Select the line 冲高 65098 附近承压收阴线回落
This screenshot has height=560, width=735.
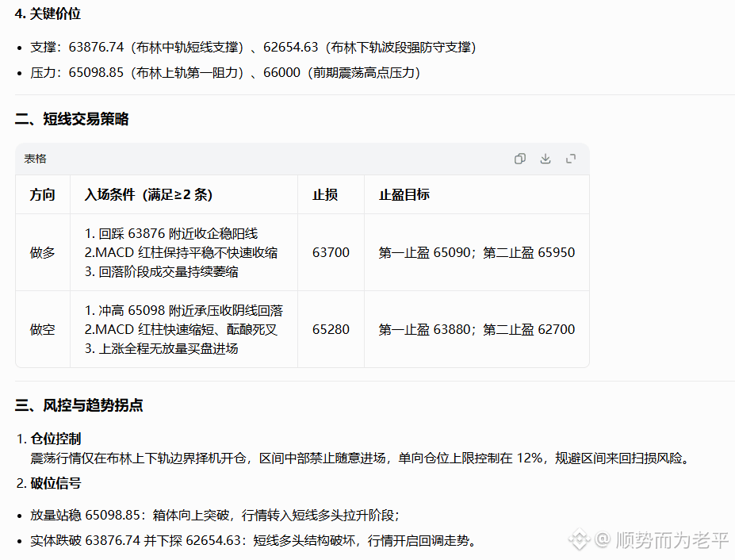point(184,310)
